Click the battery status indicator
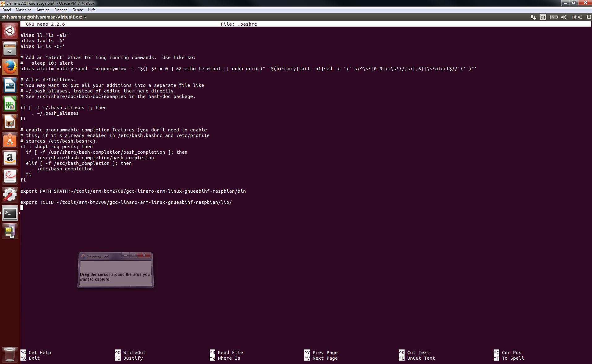The image size is (592, 364). pos(554,17)
